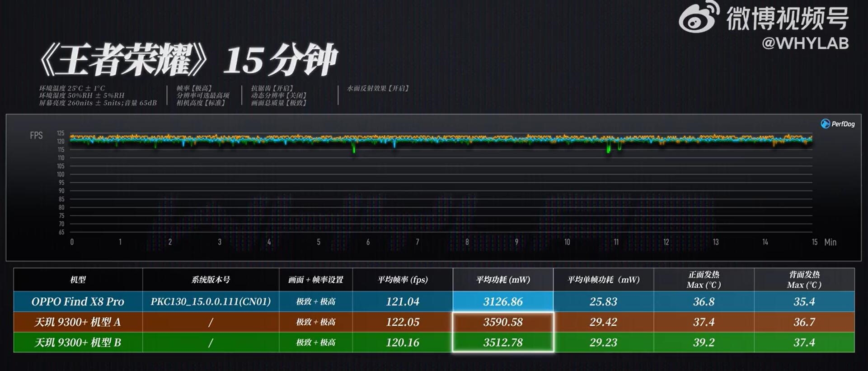This screenshot has height=371, width=868.
Task: Click the 帧率【极高】 setting text
Action: point(194,88)
